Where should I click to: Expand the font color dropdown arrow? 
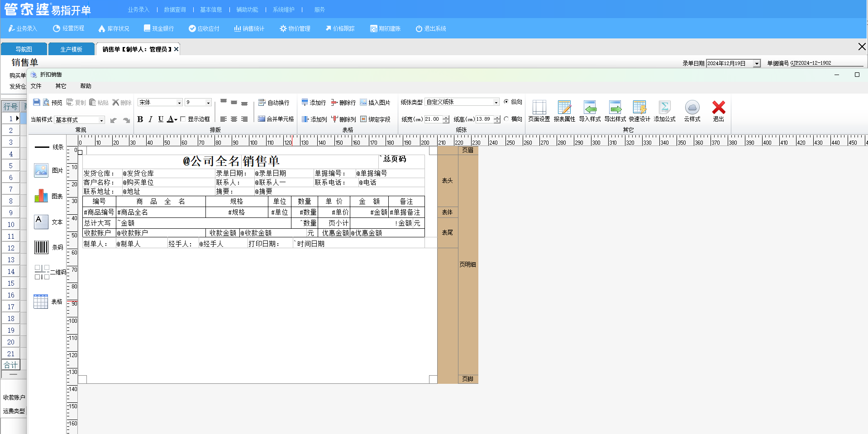click(176, 120)
